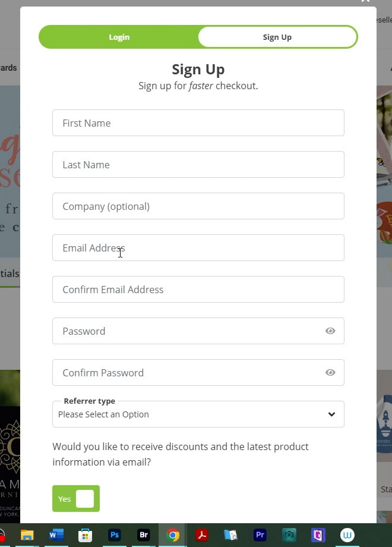
Task: Expand options via Referrer type chevron arrow
Action: coord(331,414)
